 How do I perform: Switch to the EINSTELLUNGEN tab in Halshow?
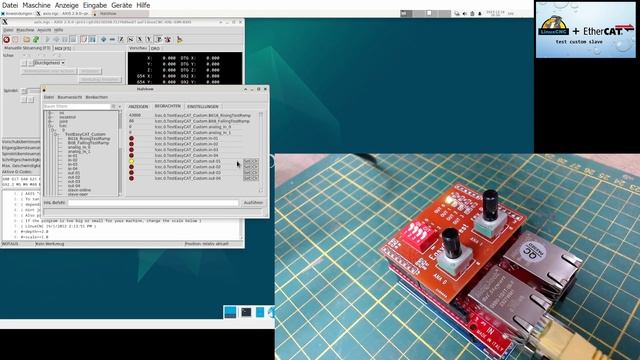[x=203, y=107]
